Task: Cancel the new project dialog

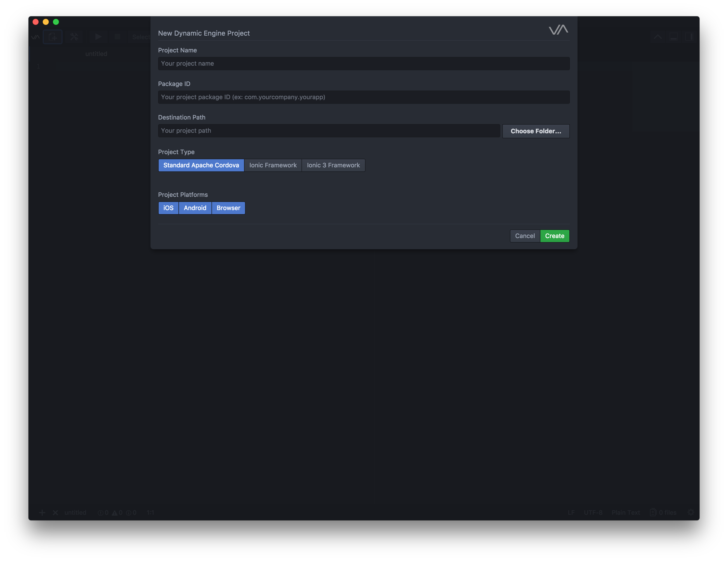Action: [x=525, y=236]
